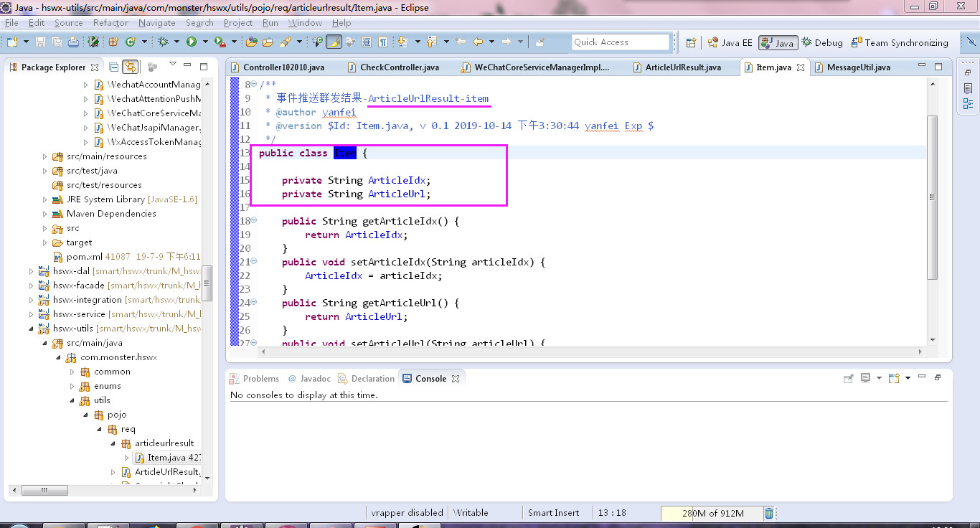The width and height of the screenshot is (980, 528).
Task: Expand the common package node
Action: coord(72,372)
